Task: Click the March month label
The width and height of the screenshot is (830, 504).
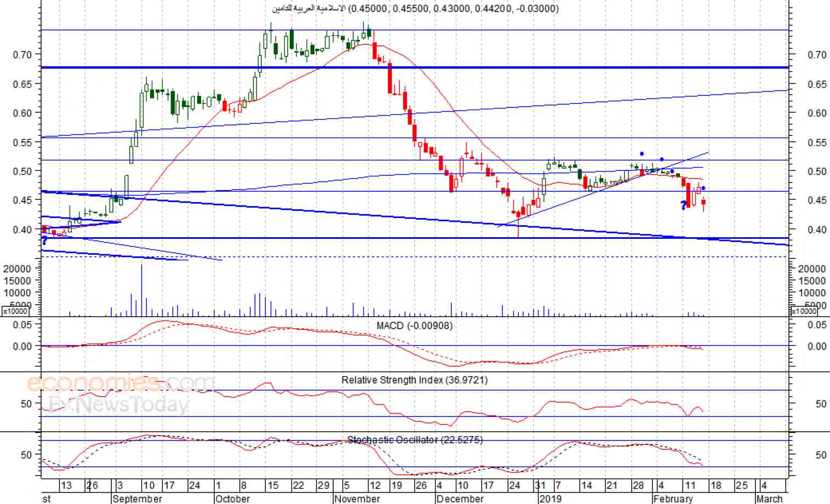Action: click(769, 499)
